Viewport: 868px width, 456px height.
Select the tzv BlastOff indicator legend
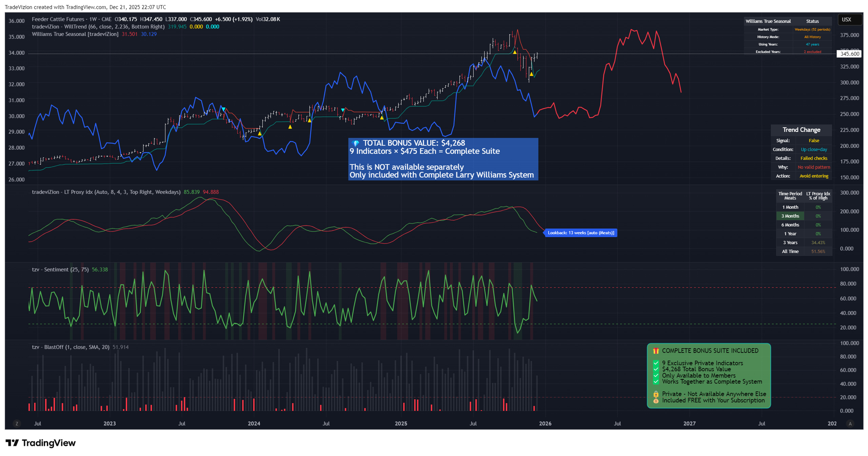71,347
